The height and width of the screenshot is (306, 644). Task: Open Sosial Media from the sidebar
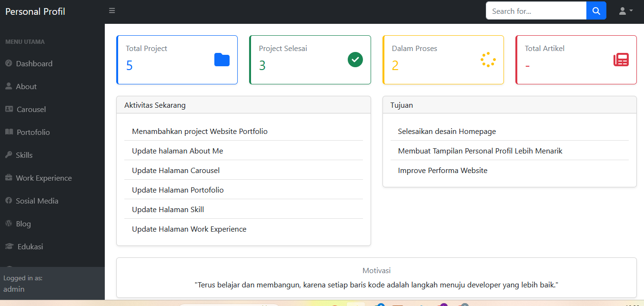(37, 201)
